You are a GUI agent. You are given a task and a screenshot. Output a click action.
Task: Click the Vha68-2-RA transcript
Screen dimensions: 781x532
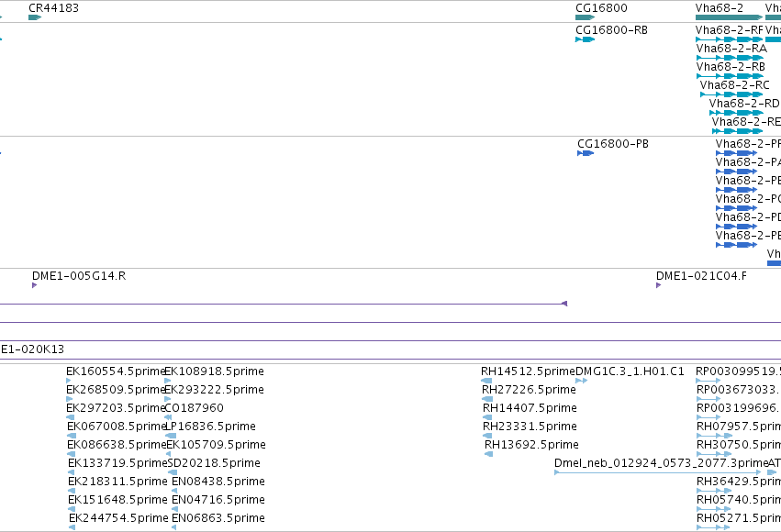(x=730, y=58)
